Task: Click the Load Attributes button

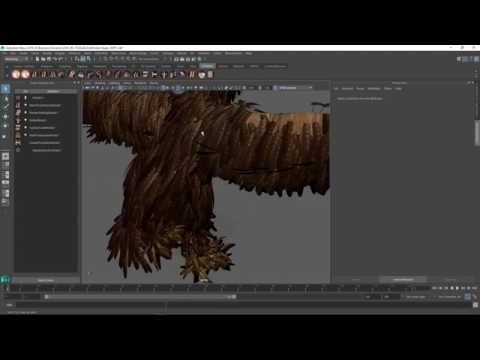Action: click(x=403, y=279)
